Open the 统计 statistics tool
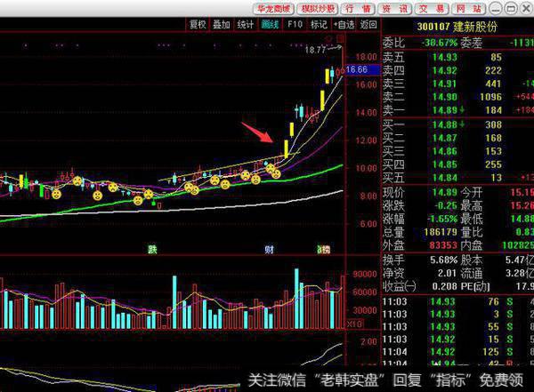 click(245, 25)
